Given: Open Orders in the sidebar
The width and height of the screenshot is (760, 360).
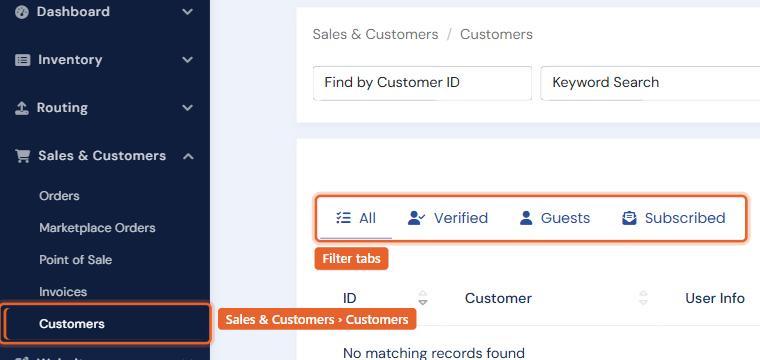Looking at the screenshot, I should [59, 196].
